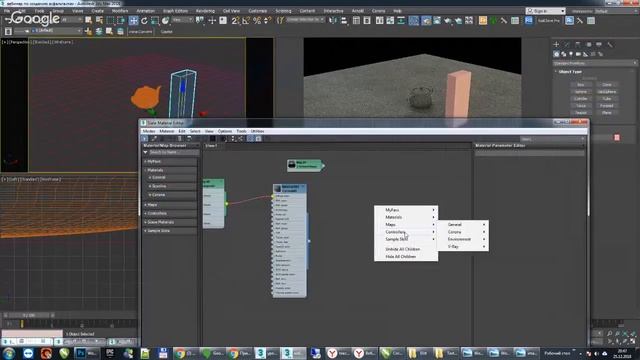The image size is (640, 360).
Task: Click the Select by Name icon
Action: tap(99, 20)
